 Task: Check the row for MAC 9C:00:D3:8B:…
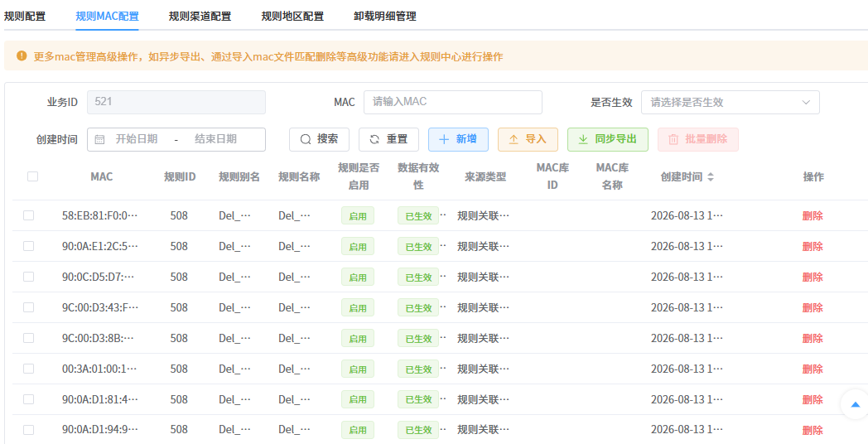click(x=28, y=338)
